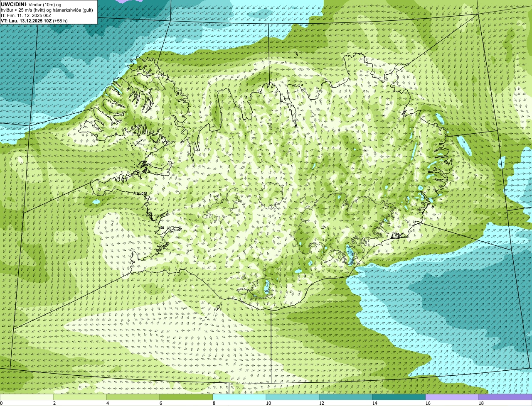
Task: Click the "18" label on the color scale
Action: click(481, 403)
